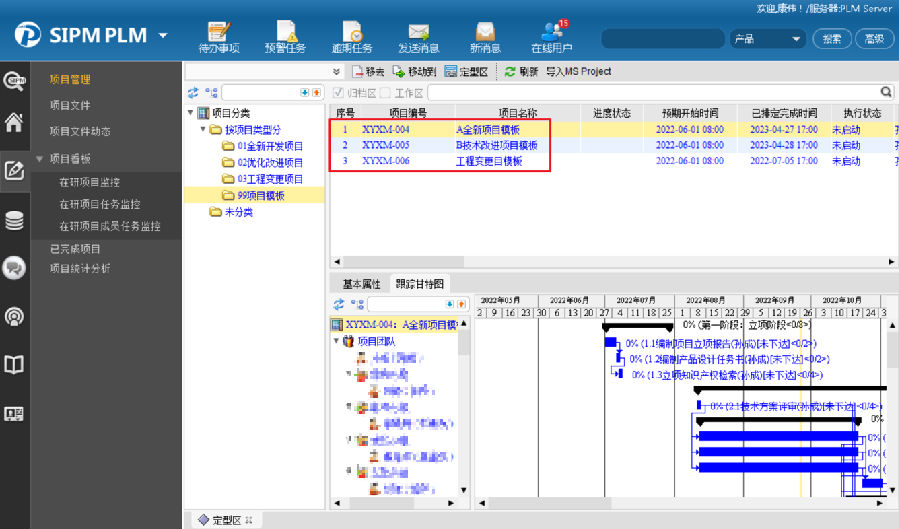899x529 pixels.
Task: Click the home icon in left sidebar
Action: [14, 123]
